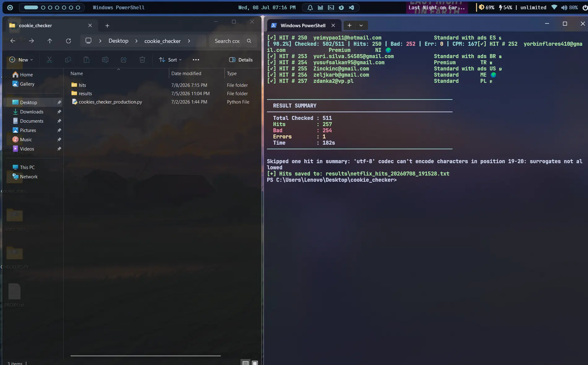This screenshot has width=588, height=365.
Task: Close the Windows PowerShell tab
Action: point(333,25)
